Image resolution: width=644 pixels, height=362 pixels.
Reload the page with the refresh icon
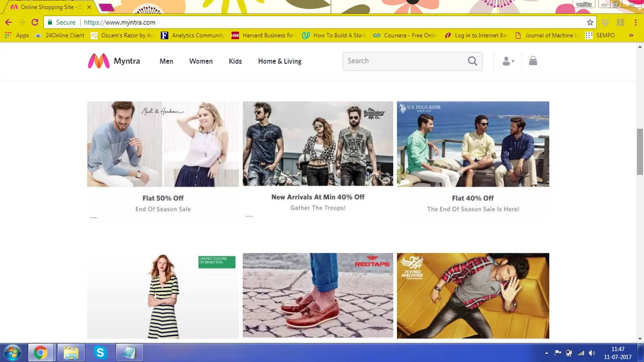(35, 22)
